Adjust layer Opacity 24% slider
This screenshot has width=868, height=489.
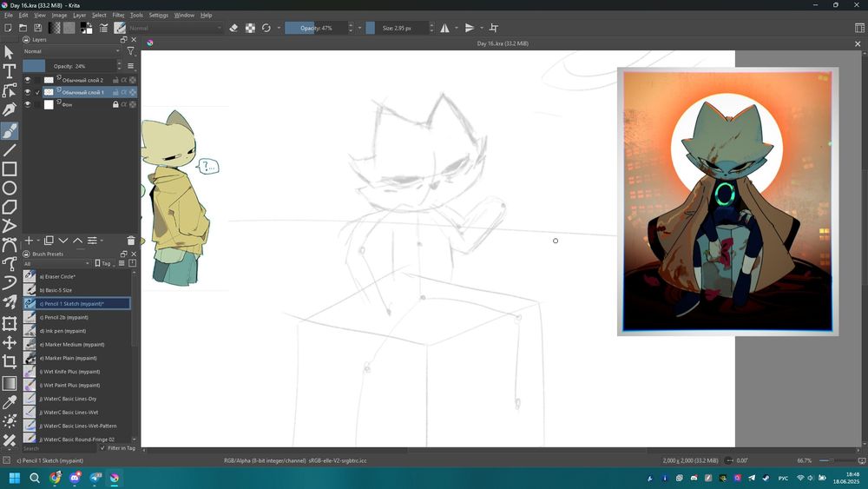click(69, 66)
